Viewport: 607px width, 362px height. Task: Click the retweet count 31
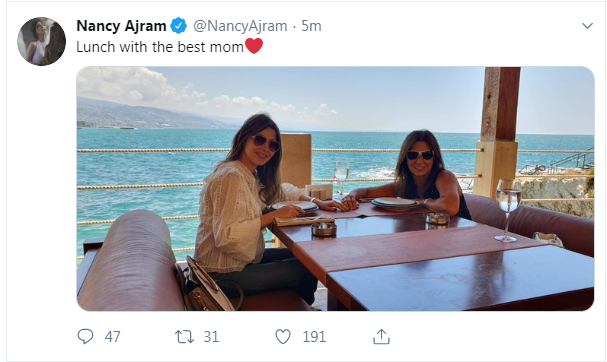211,336
